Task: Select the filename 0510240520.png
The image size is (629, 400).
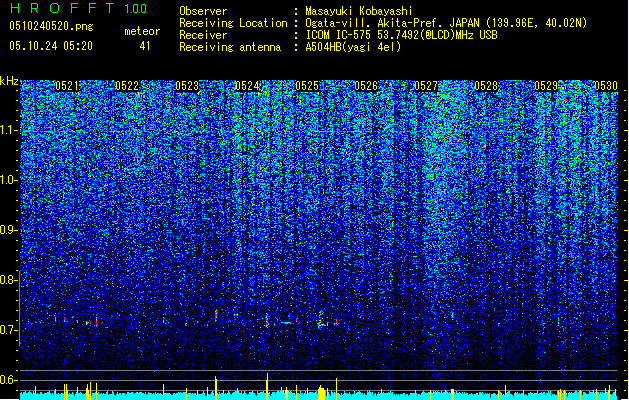Action: tap(51, 26)
